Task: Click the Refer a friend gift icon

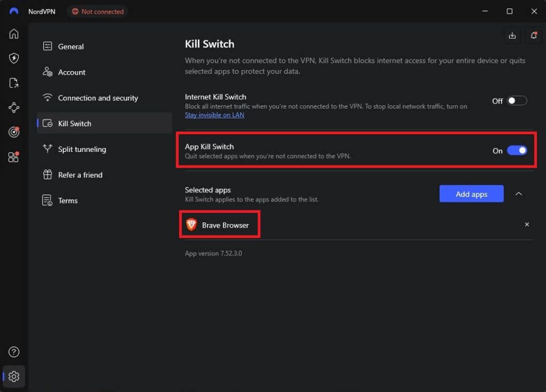Action: click(48, 175)
